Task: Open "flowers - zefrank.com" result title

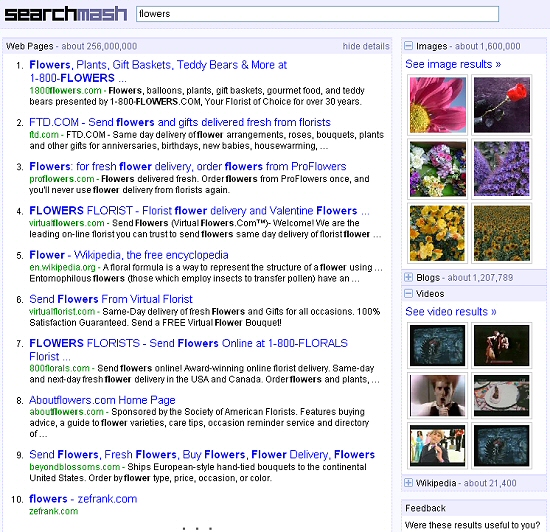Action: tap(83, 499)
